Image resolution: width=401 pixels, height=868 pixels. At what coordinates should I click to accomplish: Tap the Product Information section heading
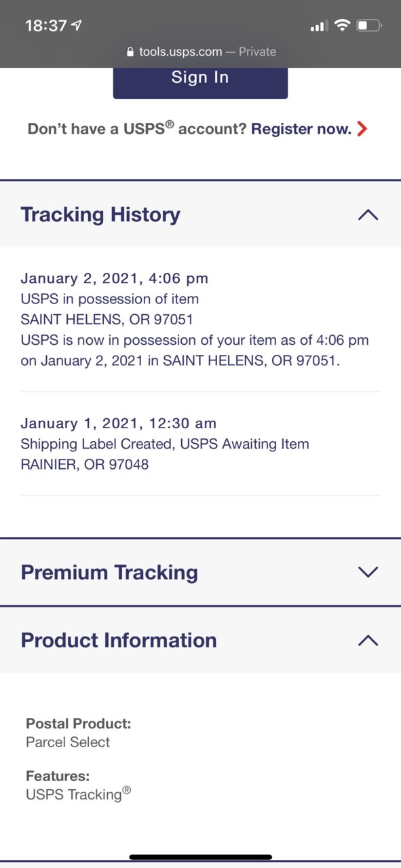tap(119, 640)
